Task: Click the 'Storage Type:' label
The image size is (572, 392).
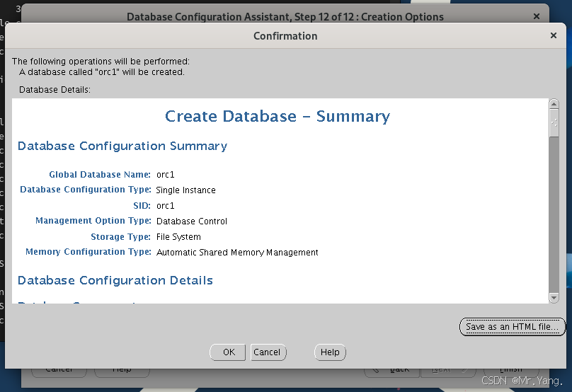Action: click(121, 237)
